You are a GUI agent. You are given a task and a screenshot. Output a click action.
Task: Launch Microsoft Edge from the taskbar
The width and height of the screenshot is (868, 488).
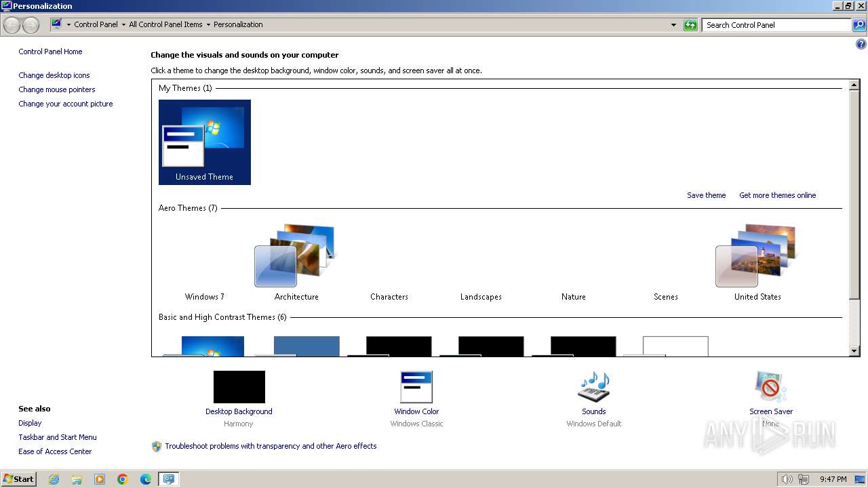[146, 479]
